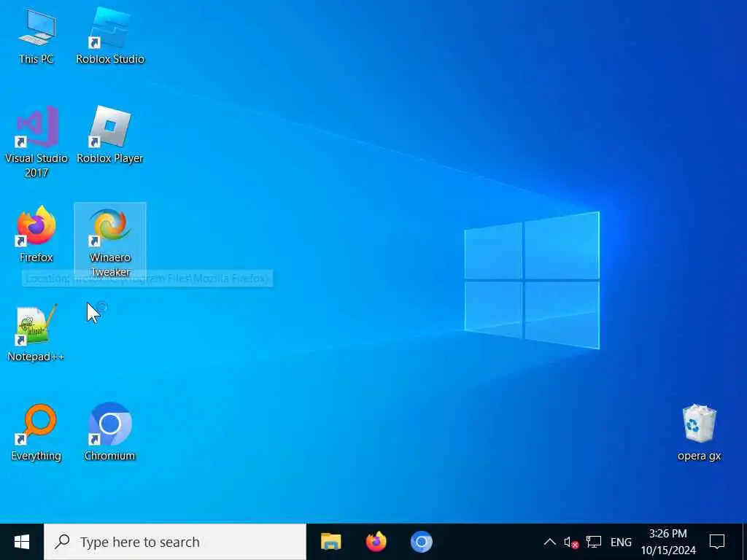747x560 pixels.
Task: Select the Visual Studio 2017 shortcut
Action: pyautogui.click(x=36, y=142)
